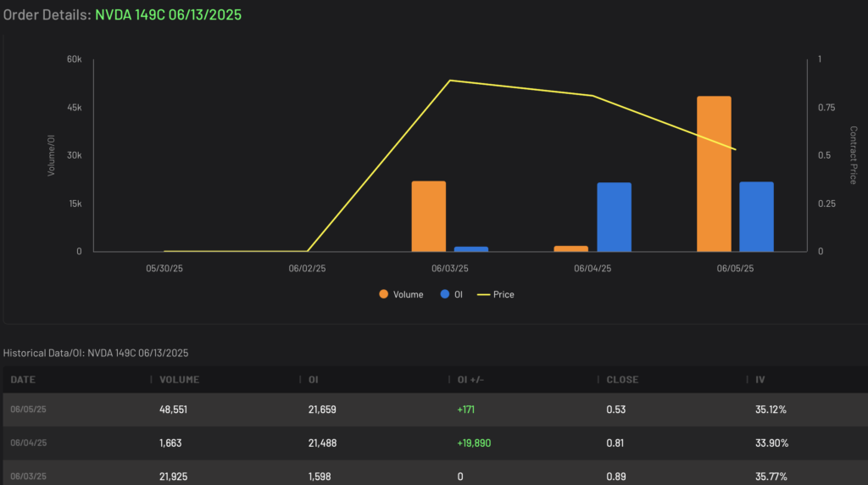The image size is (868, 485).
Task: Click the 45k y-axis tick label
Action: click(x=75, y=108)
